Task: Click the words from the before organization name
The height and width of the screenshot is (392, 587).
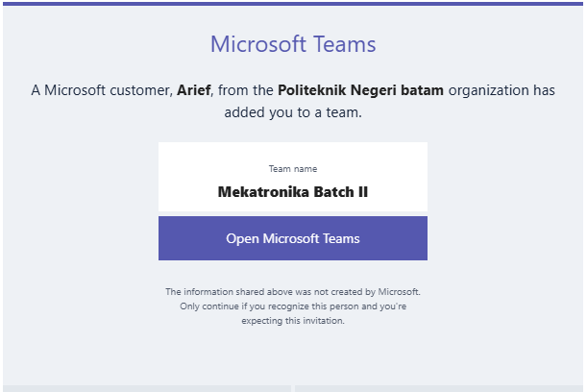Action: (x=248, y=91)
